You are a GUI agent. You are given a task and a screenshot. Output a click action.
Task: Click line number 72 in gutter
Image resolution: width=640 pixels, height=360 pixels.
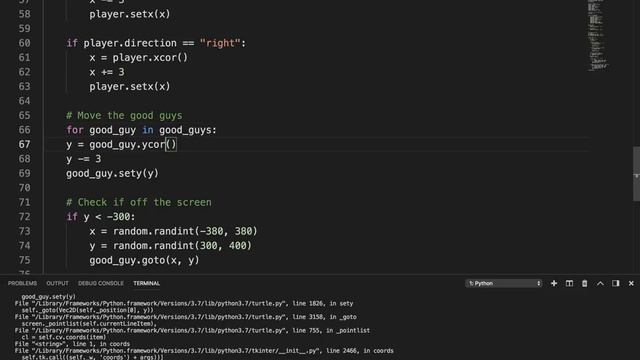pos(24,217)
